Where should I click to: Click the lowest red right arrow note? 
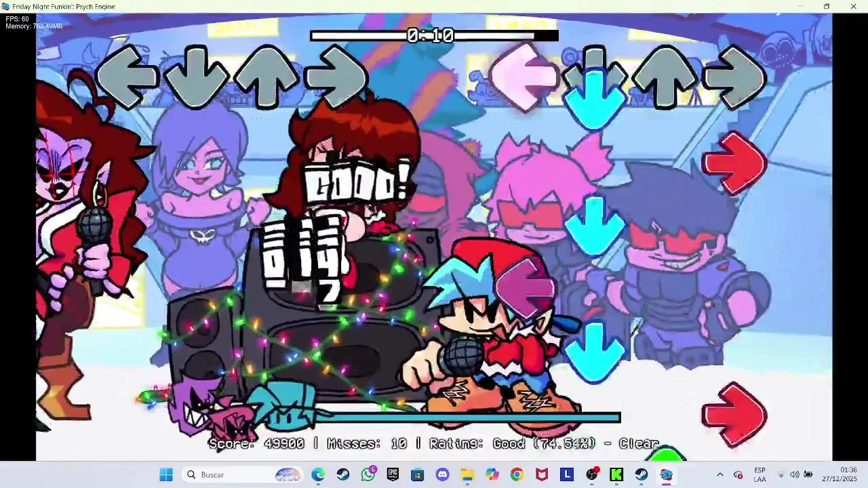point(735,415)
